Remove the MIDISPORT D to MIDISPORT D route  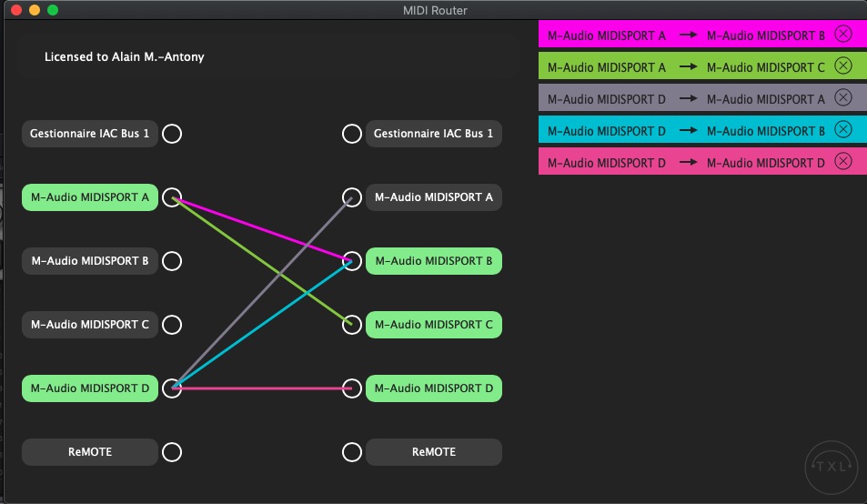coord(842,162)
